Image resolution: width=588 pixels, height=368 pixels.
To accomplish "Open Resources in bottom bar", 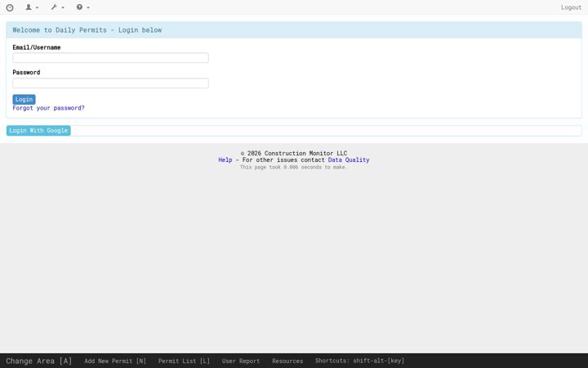I will pyautogui.click(x=287, y=361).
